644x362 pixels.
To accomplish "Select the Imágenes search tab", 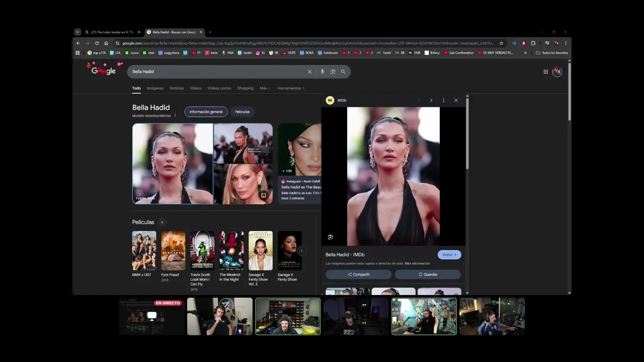I will [x=155, y=88].
